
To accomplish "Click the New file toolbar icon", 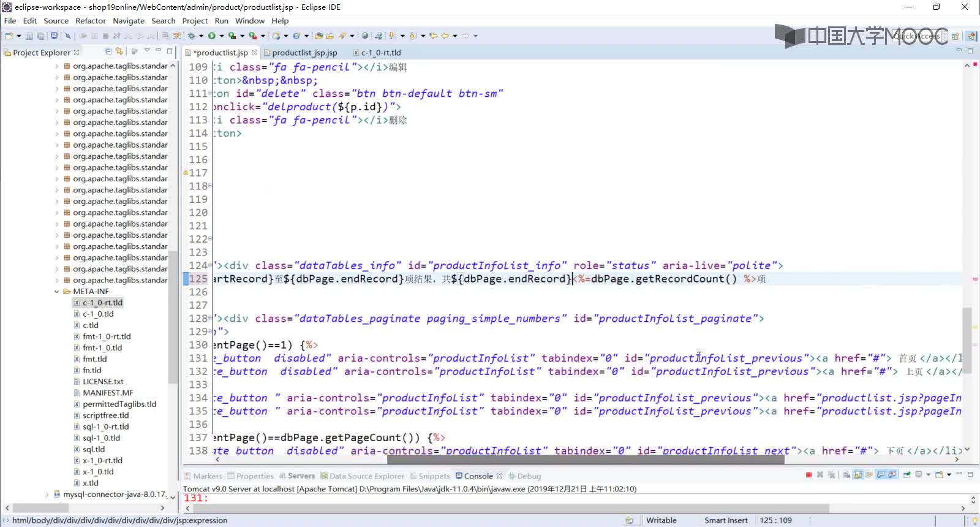I will 9,36.
